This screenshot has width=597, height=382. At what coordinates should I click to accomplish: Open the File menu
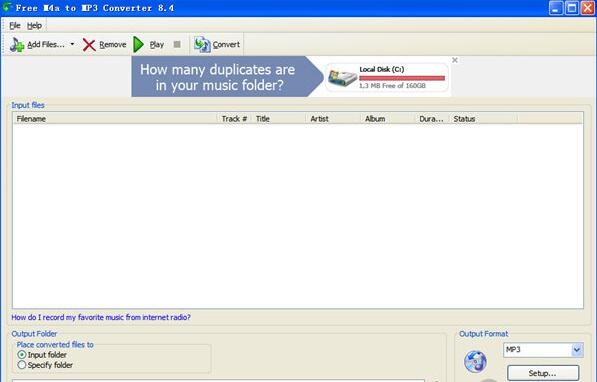pos(14,26)
